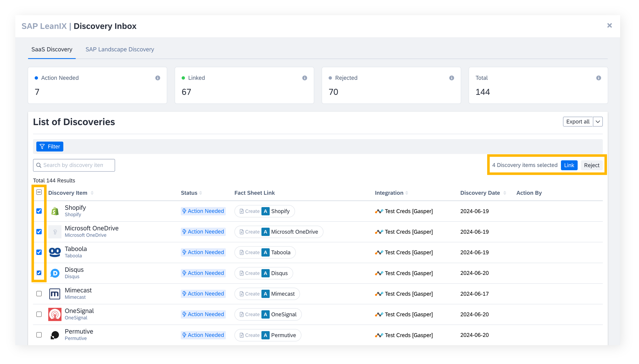Check the OneSignal row checkbox
Image resolution: width=639 pixels, height=364 pixels.
point(39,314)
